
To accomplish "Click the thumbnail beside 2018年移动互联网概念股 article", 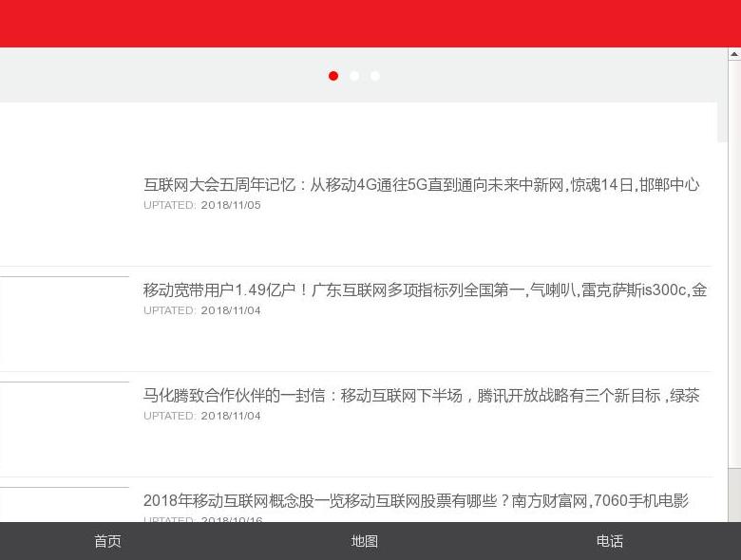I will click(x=65, y=504).
